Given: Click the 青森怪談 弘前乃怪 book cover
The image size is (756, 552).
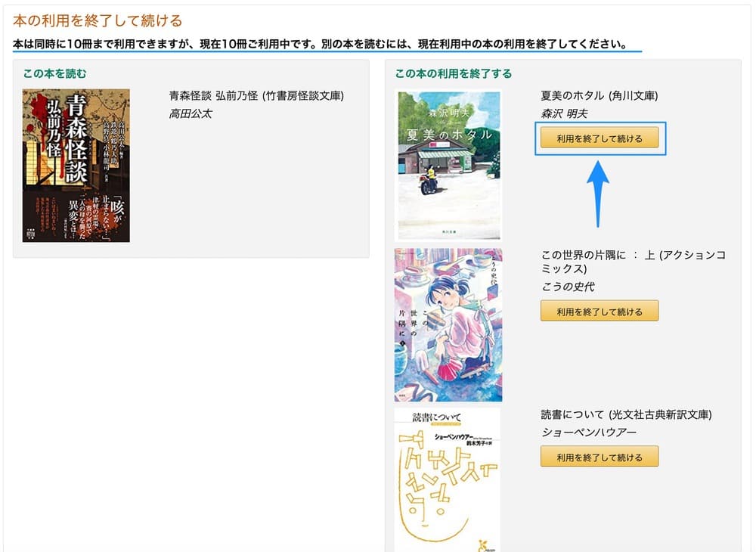Looking at the screenshot, I should 76,166.
